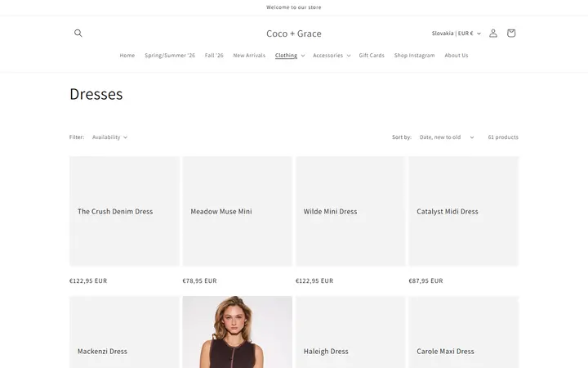Click the Welcome to our store announcement

click(x=294, y=7)
